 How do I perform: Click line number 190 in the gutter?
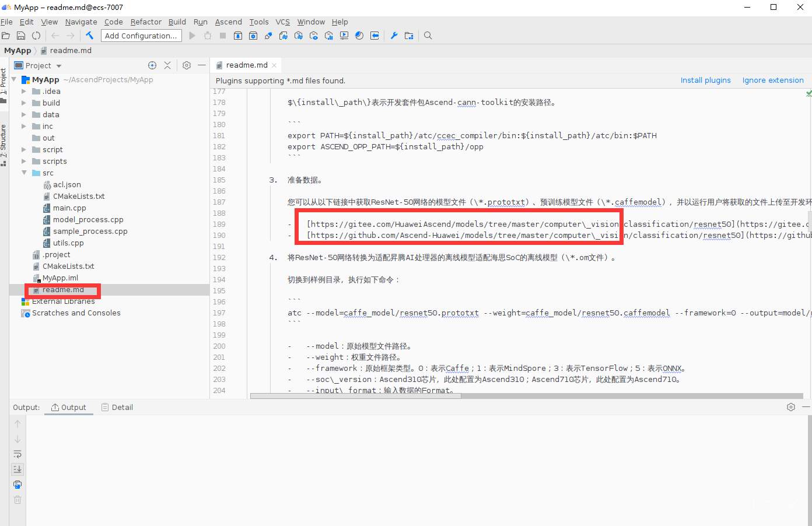tap(219, 235)
